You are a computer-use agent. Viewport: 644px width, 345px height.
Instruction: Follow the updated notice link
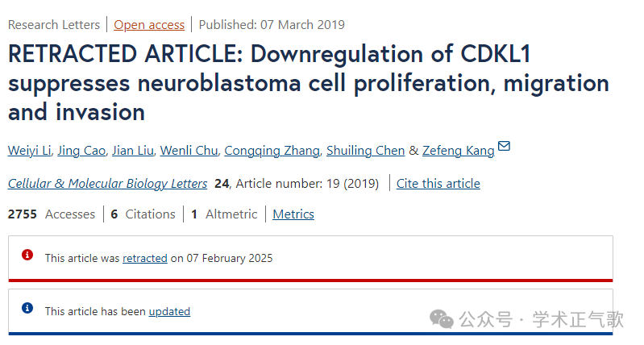(169, 312)
